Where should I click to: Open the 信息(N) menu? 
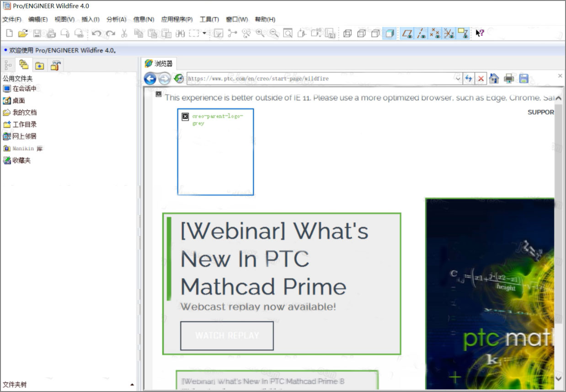point(144,19)
